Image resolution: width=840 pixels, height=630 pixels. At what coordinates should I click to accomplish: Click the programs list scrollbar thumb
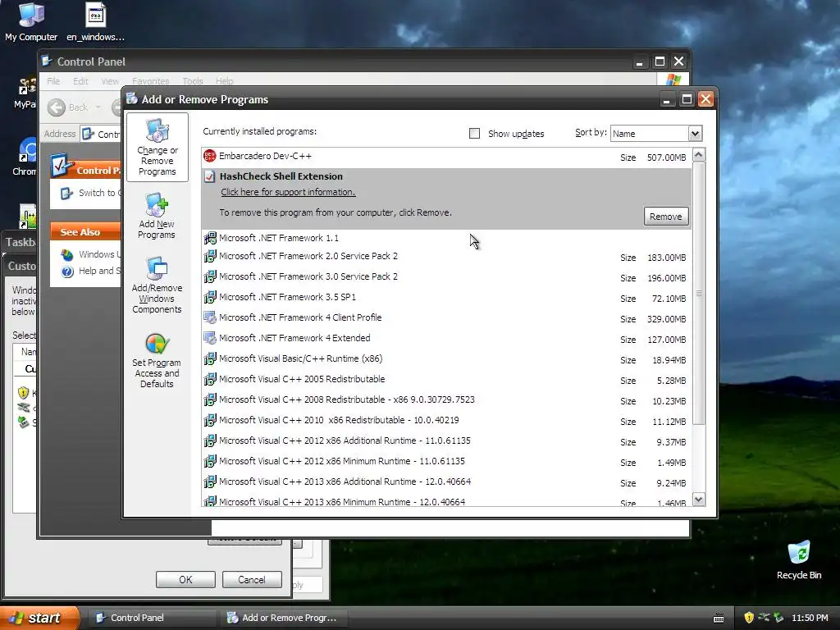coord(699,294)
